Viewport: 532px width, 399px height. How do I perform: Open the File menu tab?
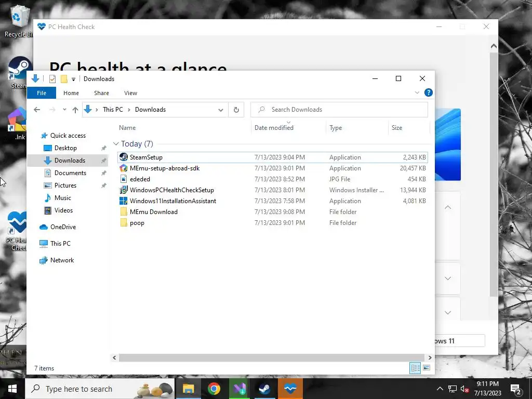[x=42, y=93]
